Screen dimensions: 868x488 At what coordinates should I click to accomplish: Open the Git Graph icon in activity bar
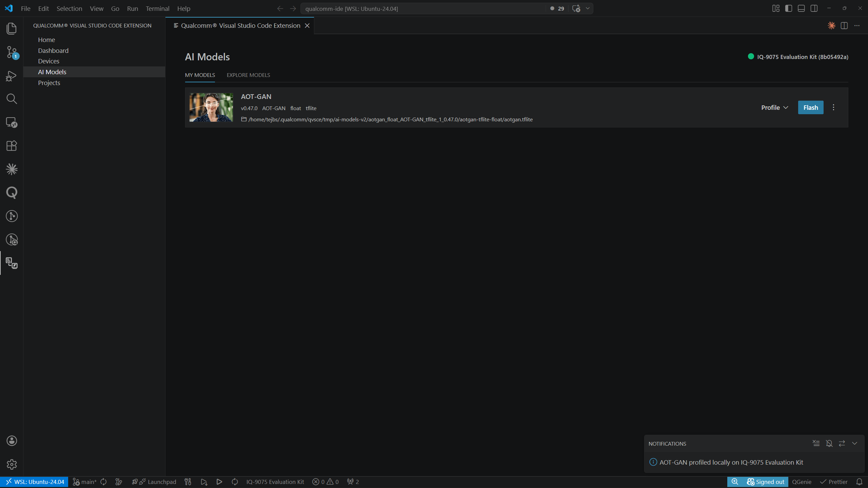[x=12, y=216]
